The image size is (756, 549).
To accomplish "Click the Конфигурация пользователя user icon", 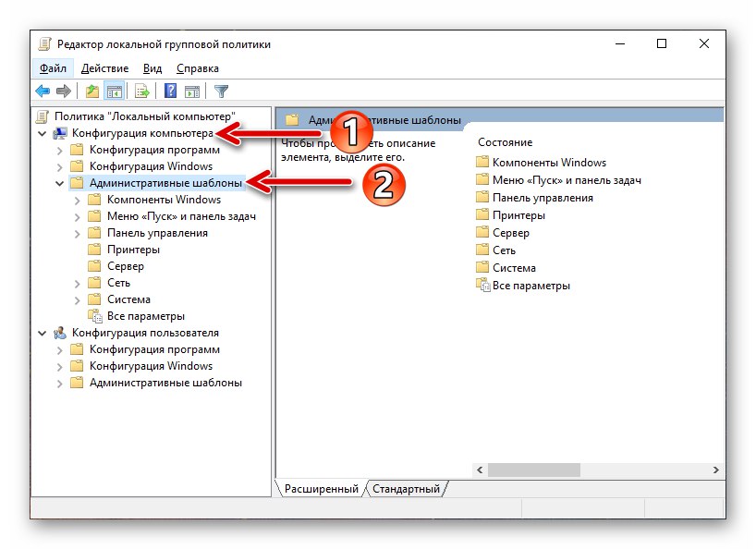I will point(60,333).
